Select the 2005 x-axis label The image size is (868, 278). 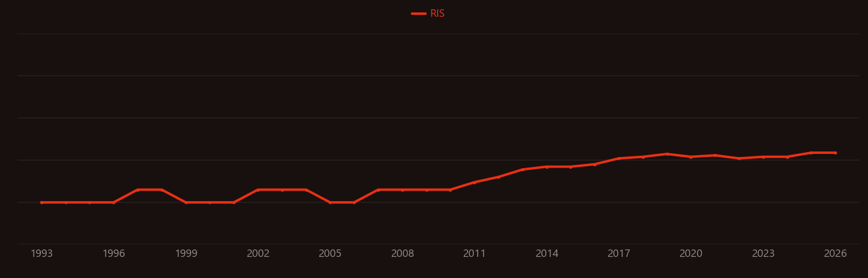(x=330, y=254)
